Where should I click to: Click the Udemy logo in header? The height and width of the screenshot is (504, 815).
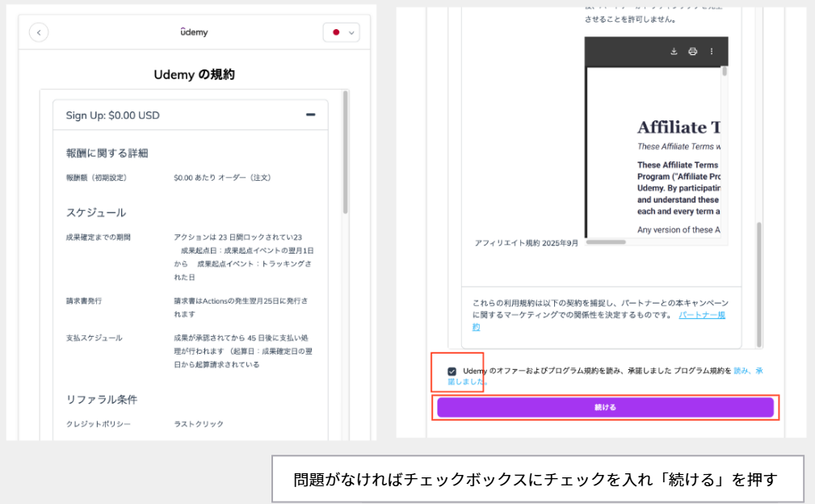click(x=194, y=32)
